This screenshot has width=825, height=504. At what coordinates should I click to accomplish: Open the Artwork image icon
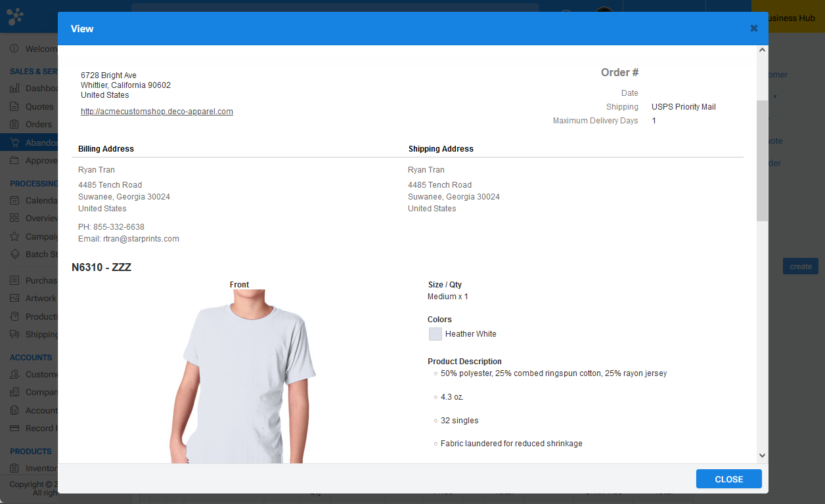[x=14, y=299]
